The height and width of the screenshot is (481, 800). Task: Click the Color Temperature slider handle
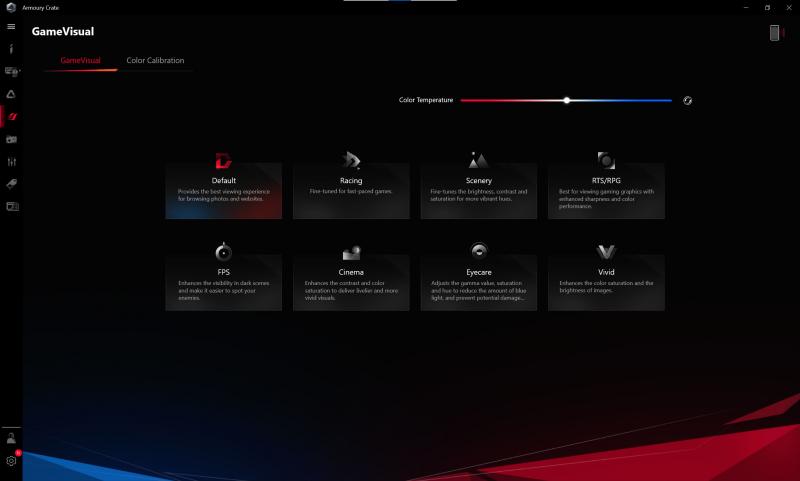click(567, 100)
